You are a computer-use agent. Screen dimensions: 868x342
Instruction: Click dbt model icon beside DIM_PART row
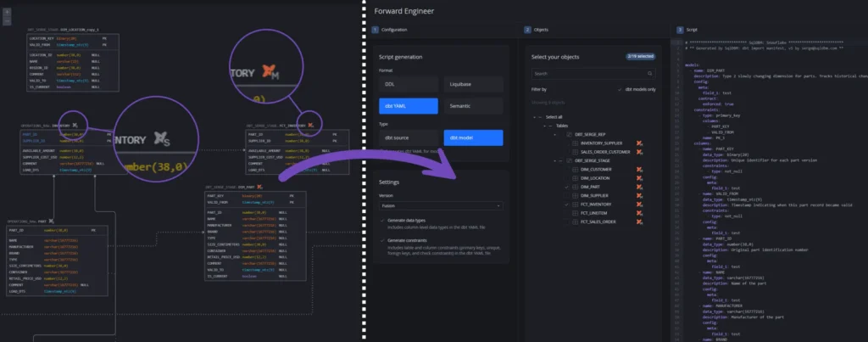[x=639, y=187]
